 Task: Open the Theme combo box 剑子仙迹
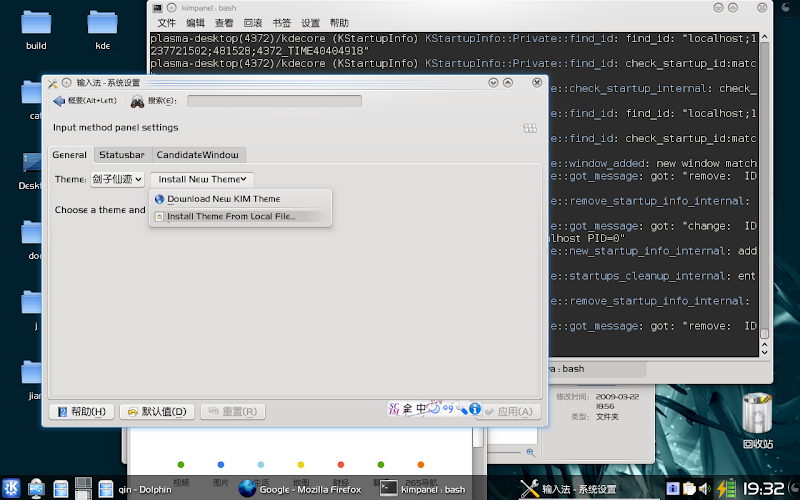pos(117,179)
